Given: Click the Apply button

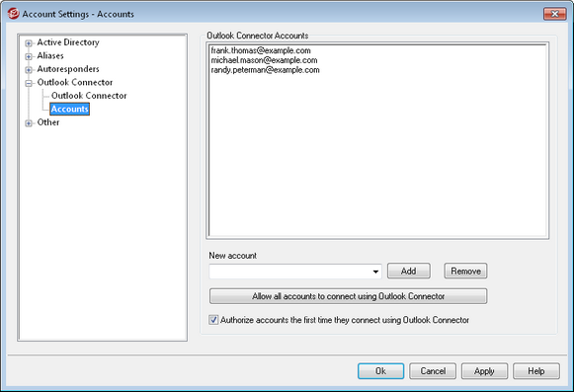Looking at the screenshot, I should [x=484, y=371].
